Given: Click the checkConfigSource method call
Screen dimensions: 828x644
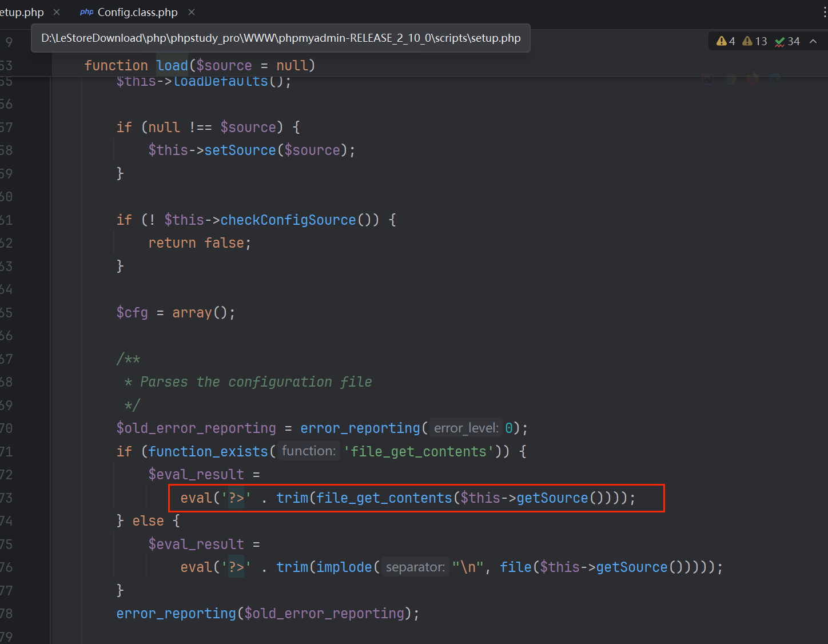Looking at the screenshot, I should [288, 220].
